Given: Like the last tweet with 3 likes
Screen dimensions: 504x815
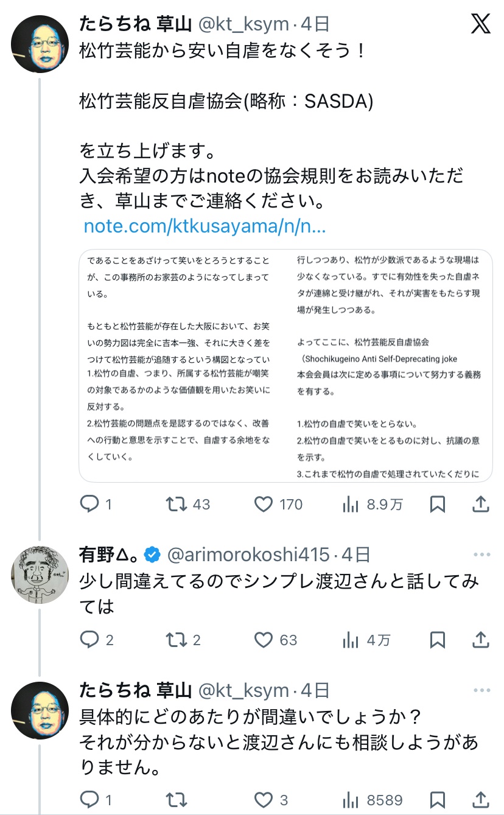Looking at the screenshot, I should pos(264,800).
